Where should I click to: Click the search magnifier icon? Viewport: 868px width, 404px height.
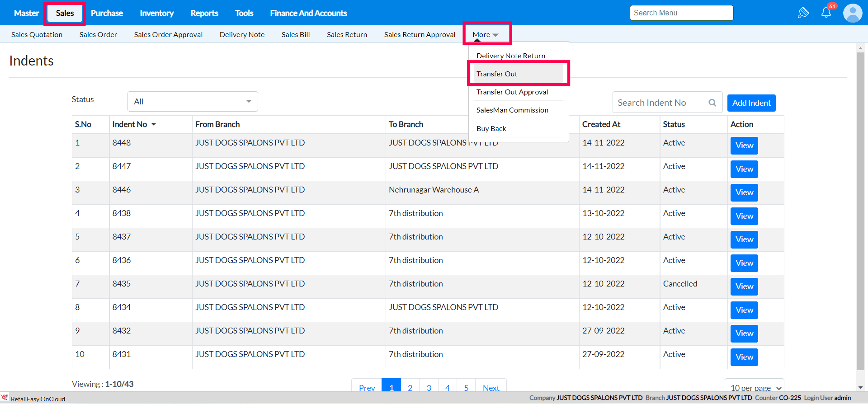pos(712,103)
